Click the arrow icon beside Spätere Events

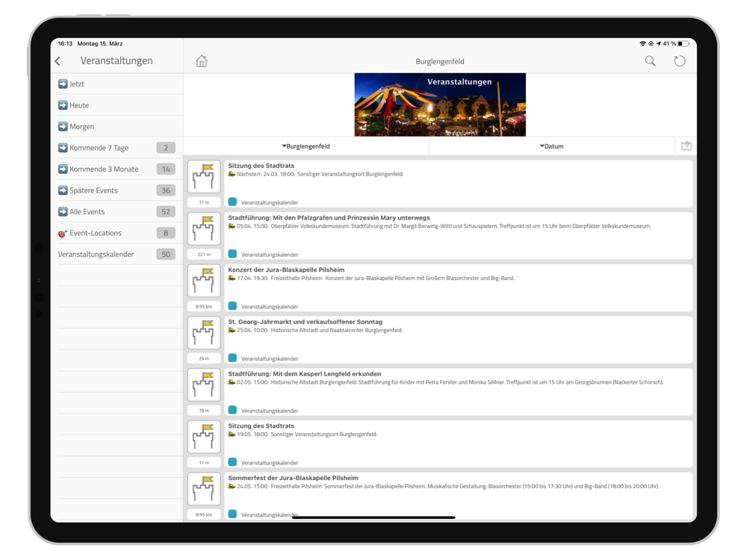[63, 190]
